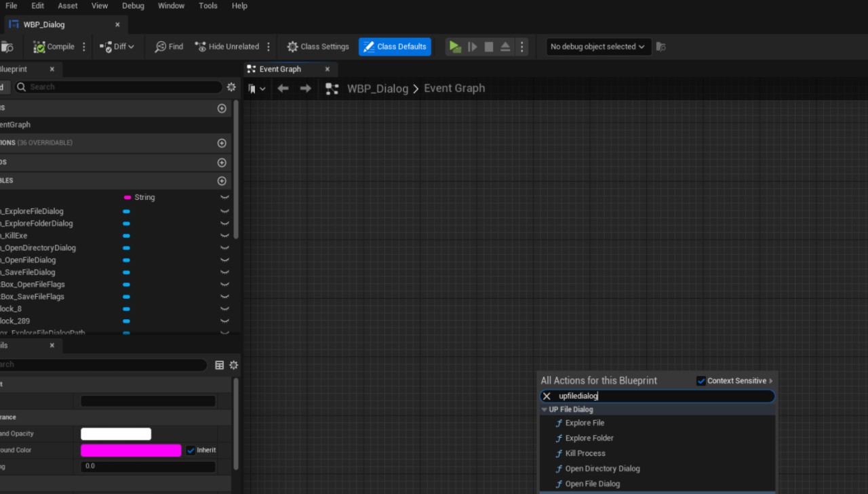Toggle visibility eye for _OpenFileDialog variable
Image resolution: width=868 pixels, height=494 pixels.
[224, 260]
